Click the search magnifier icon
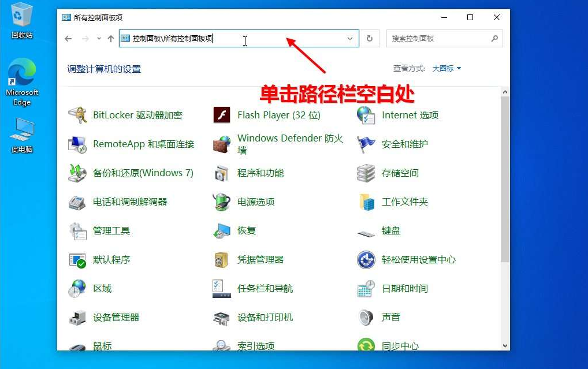 (494, 38)
